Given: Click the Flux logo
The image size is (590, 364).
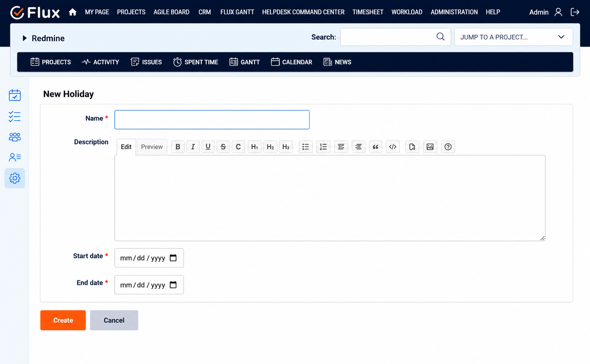Looking at the screenshot, I should click(35, 12).
